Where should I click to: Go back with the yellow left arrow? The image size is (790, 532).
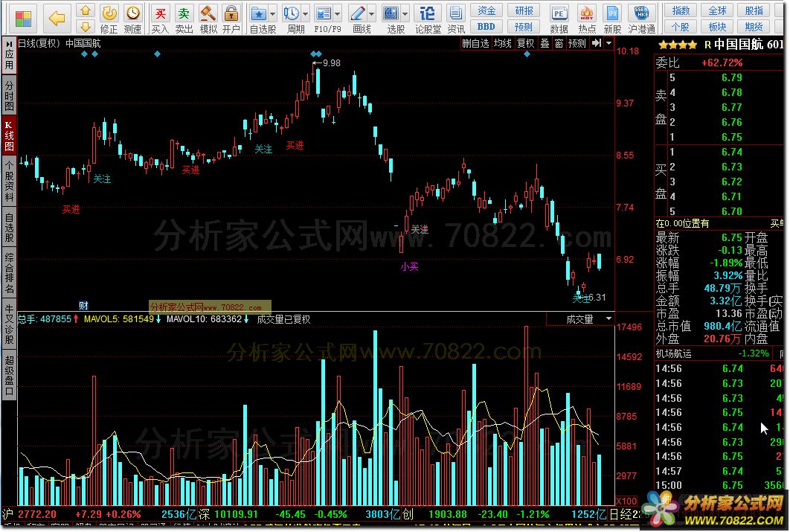[x=57, y=19]
